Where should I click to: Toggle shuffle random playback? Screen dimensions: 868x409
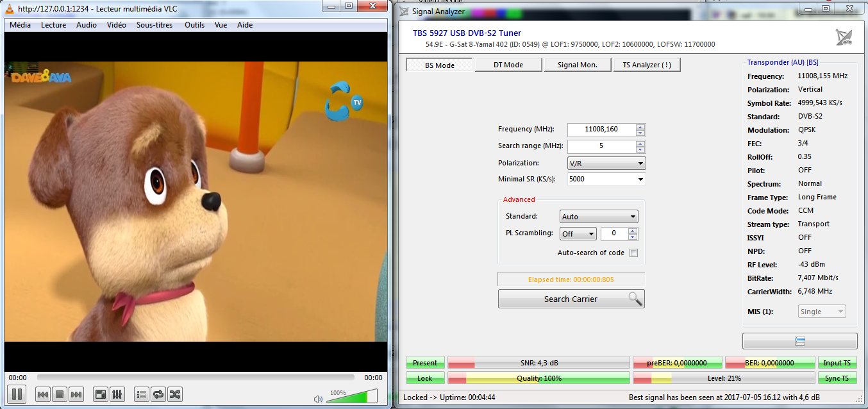point(175,394)
